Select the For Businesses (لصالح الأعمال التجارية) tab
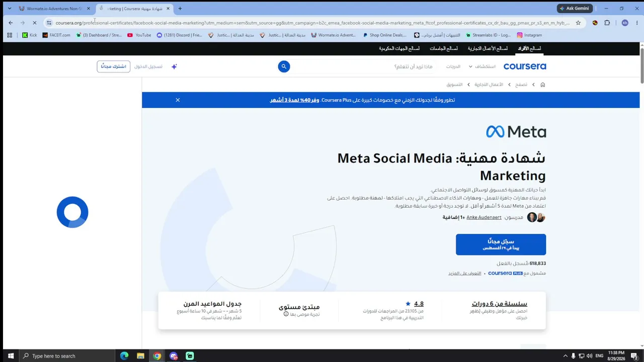The width and height of the screenshot is (644, 362). coord(488,49)
